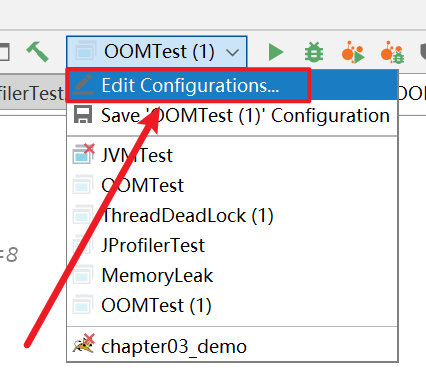This screenshot has height=373, width=426.
Task: Click the chevron arrow of the configuration selector
Action: [x=232, y=52]
